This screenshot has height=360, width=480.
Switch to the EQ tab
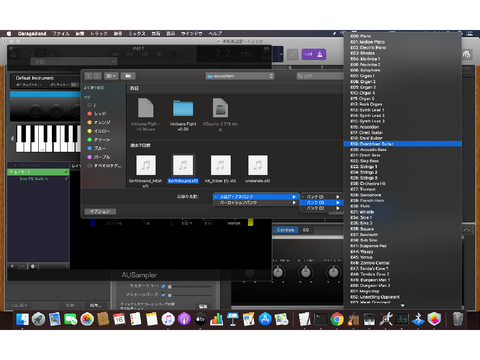[x=306, y=230]
